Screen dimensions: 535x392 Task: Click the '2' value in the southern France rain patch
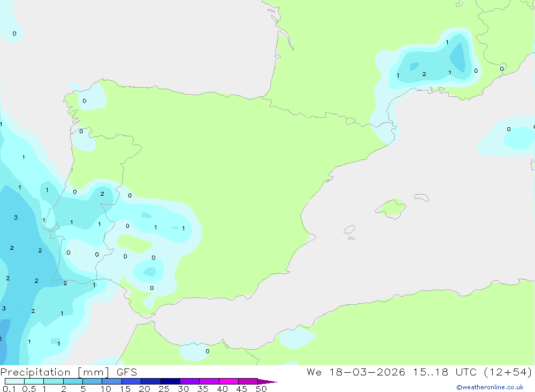[424, 74]
